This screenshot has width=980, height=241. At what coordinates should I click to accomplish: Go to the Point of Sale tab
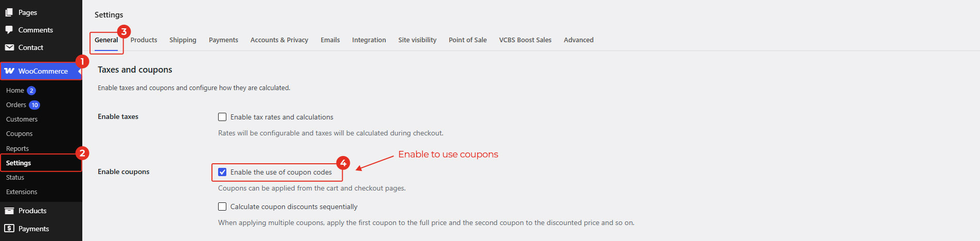[468, 40]
